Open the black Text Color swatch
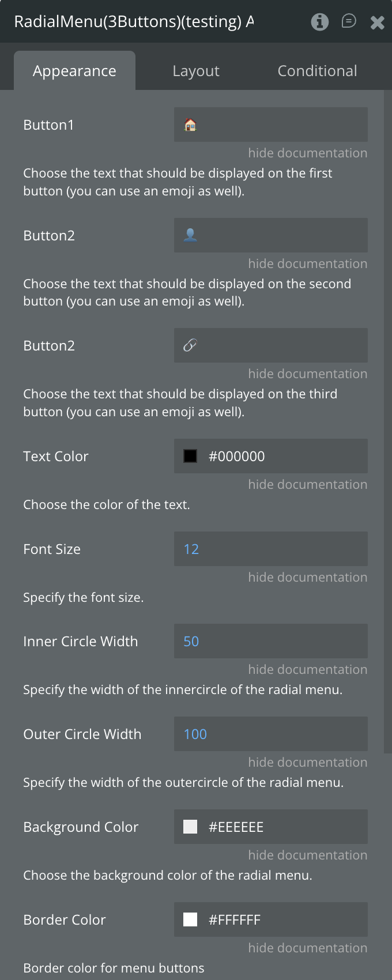The height and width of the screenshot is (980, 392). point(190,456)
